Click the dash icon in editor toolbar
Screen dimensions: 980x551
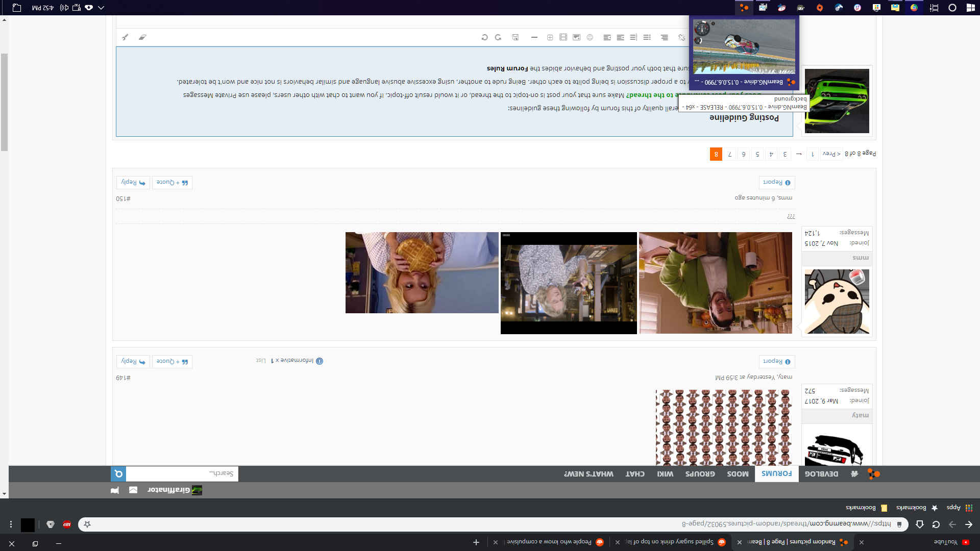coord(534,37)
